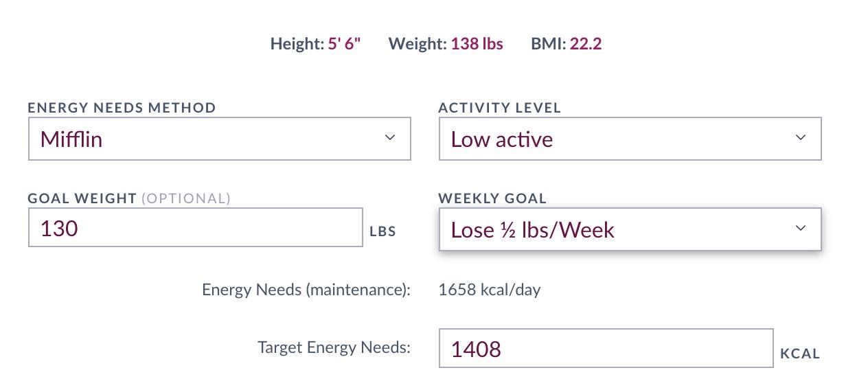Select the Height value 5' 6"

344,44
